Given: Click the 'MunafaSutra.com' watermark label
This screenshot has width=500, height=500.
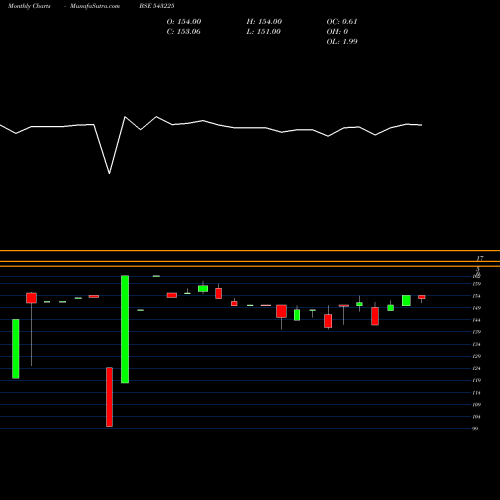Looking at the screenshot, I should click(x=95, y=6).
